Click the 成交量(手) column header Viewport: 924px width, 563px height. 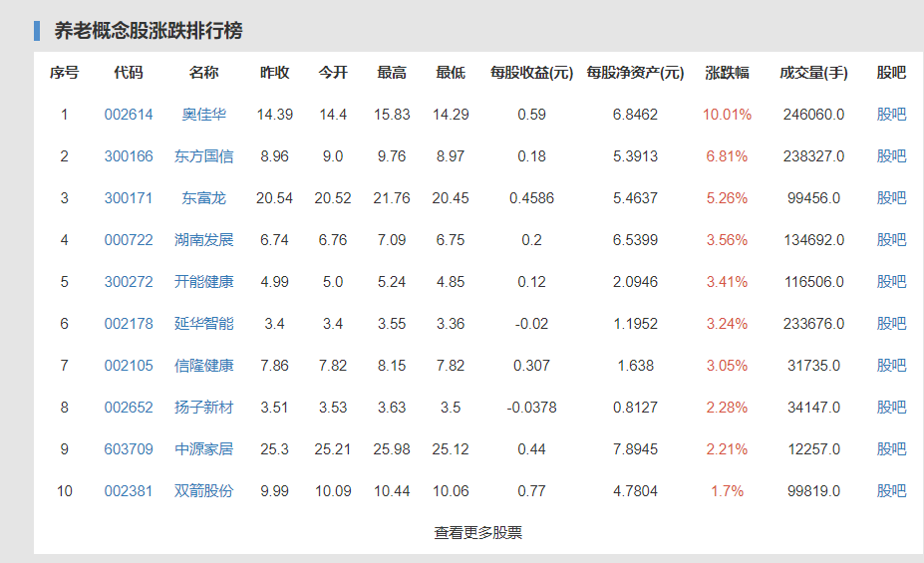click(x=813, y=73)
